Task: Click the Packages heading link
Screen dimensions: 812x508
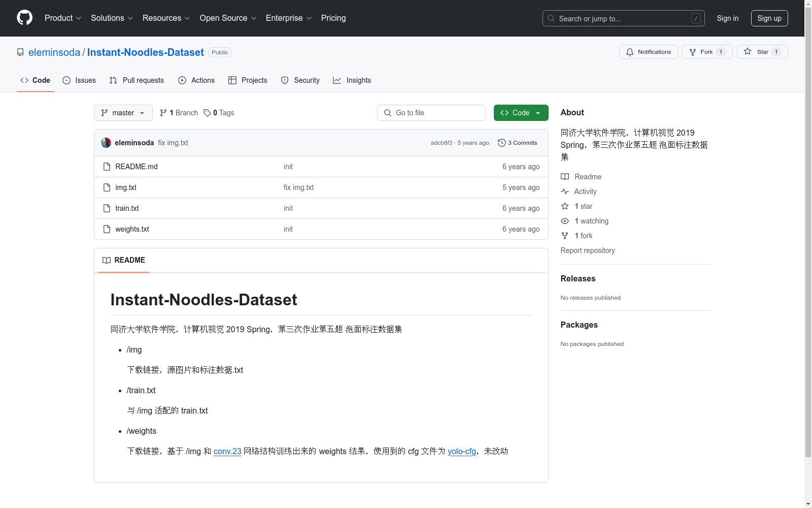Action: (x=579, y=325)
